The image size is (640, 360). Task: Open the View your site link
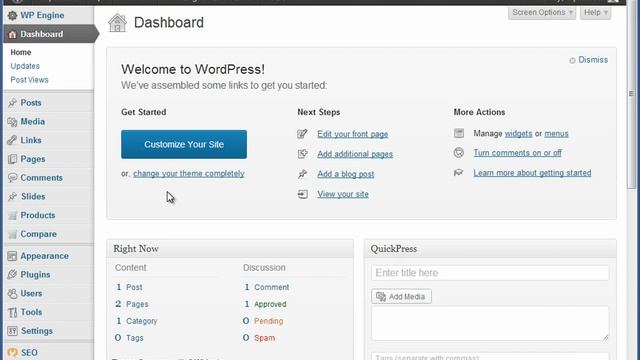343,194
